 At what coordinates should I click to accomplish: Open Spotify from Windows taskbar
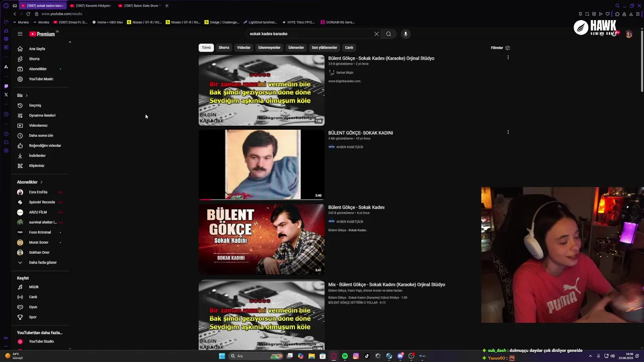click(345, 356)
